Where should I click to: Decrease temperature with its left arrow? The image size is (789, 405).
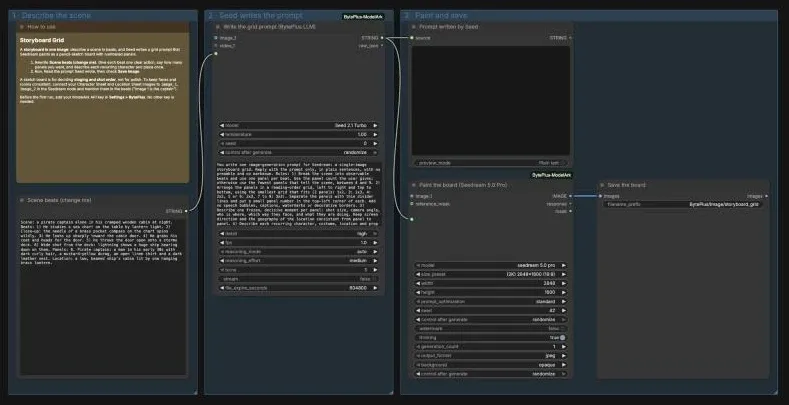(x=222, y=135)
